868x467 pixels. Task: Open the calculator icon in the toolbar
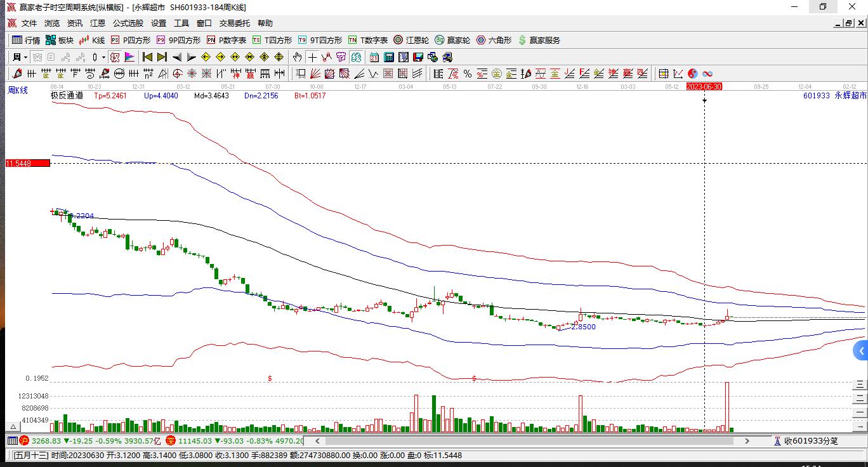pos(388,57)
